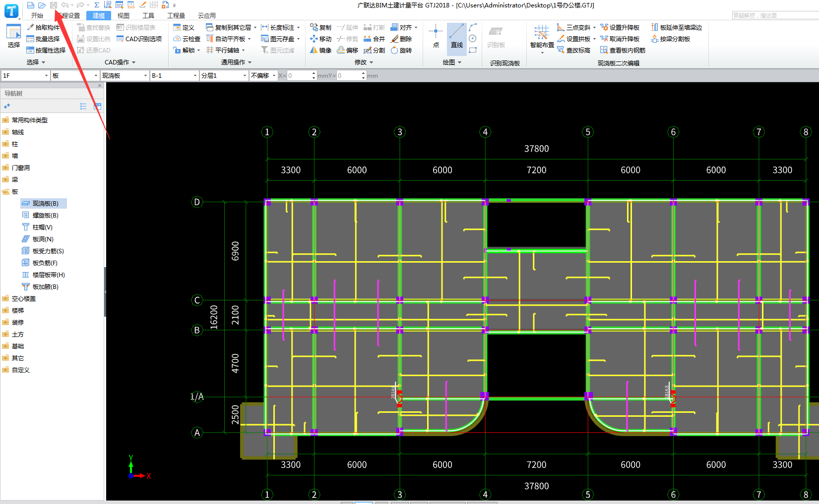Close the navigation tree panel

click(100, 85)
